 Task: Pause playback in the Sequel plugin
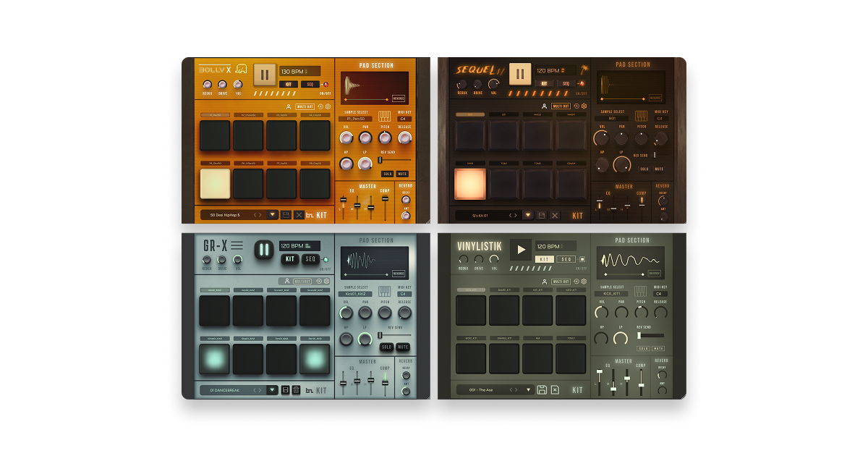(x=520, y=74)
